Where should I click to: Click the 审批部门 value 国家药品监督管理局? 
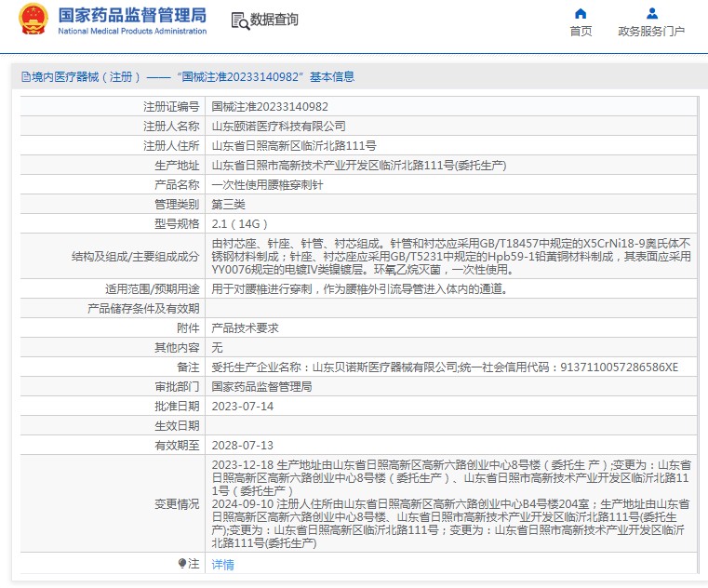(x=261, y=386)
